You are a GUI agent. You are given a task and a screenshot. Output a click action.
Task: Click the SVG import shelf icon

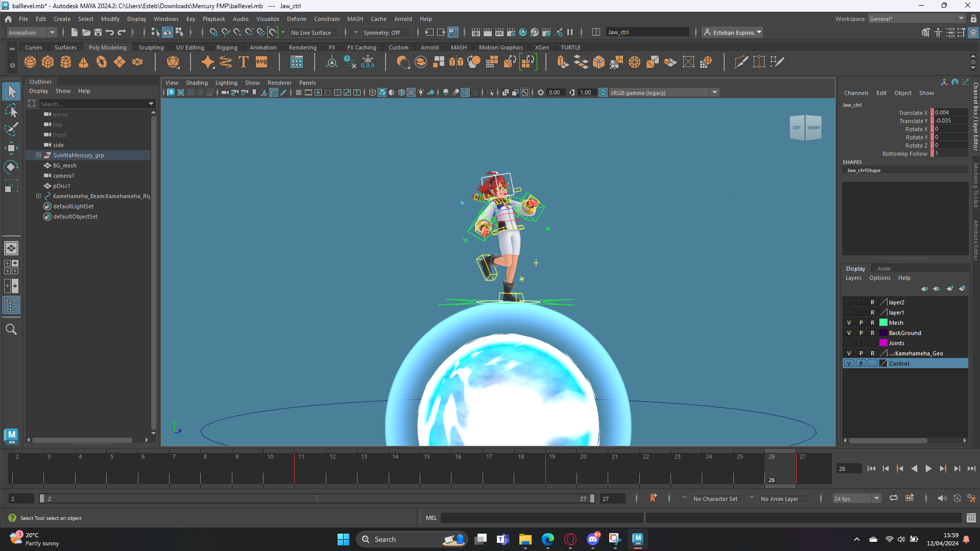261,62
